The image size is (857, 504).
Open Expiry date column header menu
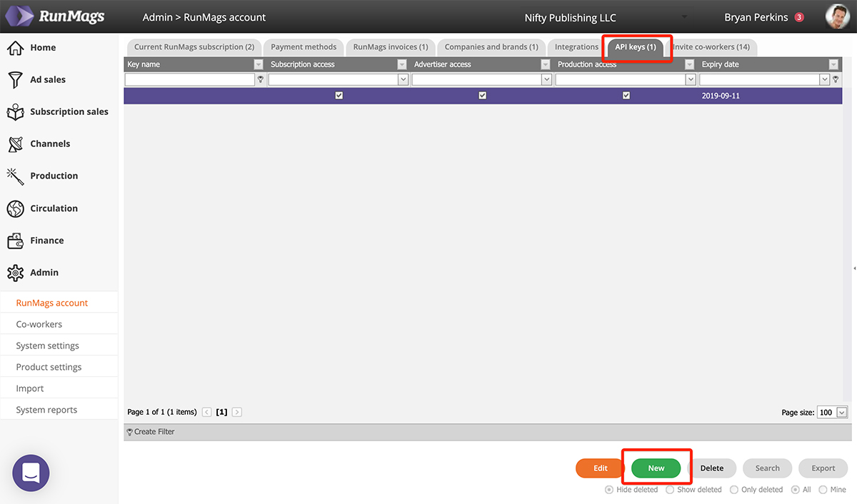click(833, 64)
